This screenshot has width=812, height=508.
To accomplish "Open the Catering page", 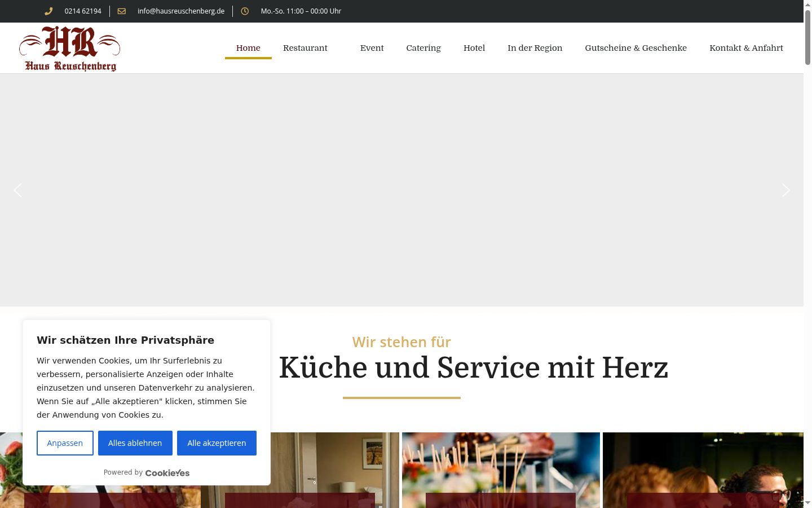I will point(423,48).
